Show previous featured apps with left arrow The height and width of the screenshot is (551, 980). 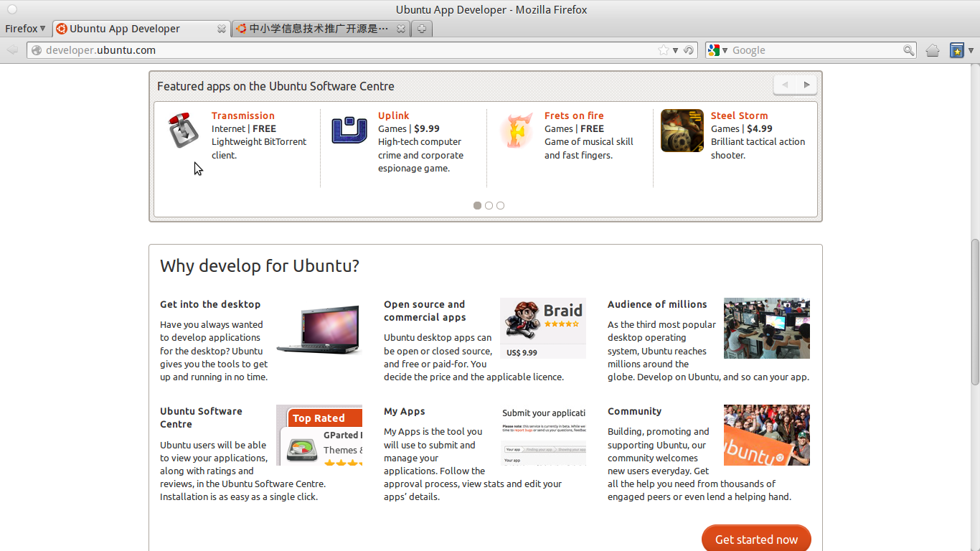785,85
